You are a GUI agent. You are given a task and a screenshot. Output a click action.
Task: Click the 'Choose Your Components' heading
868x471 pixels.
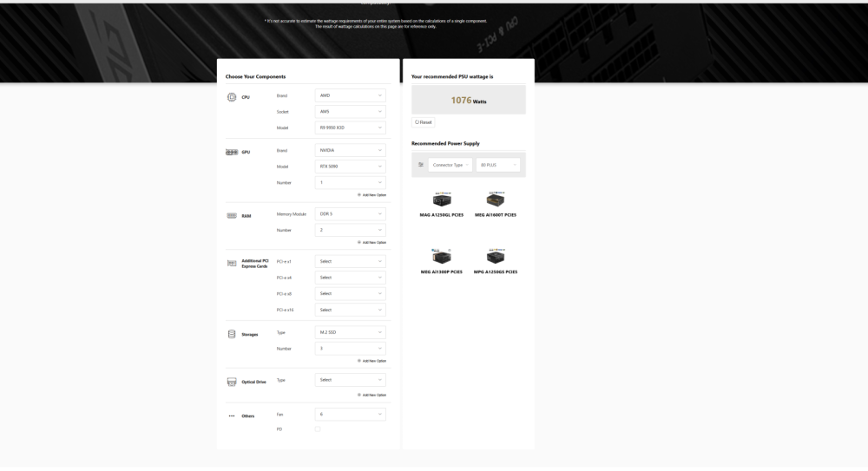(x=256, y=77)
